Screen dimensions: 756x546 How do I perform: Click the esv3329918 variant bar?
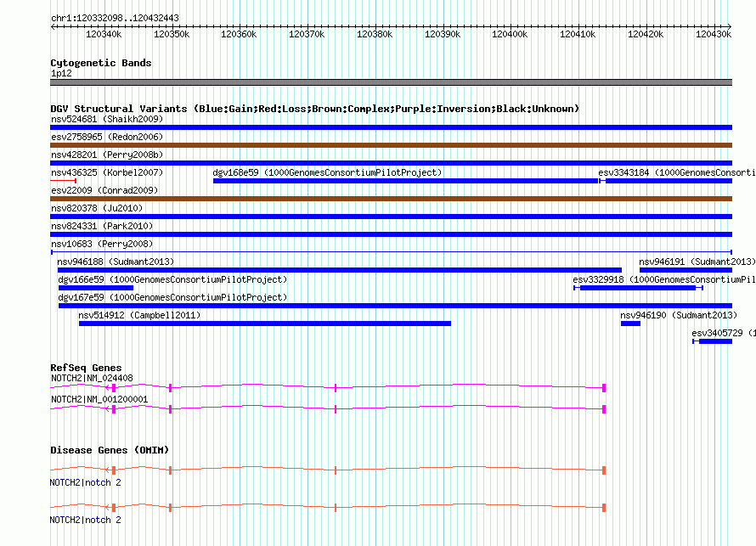639,288
